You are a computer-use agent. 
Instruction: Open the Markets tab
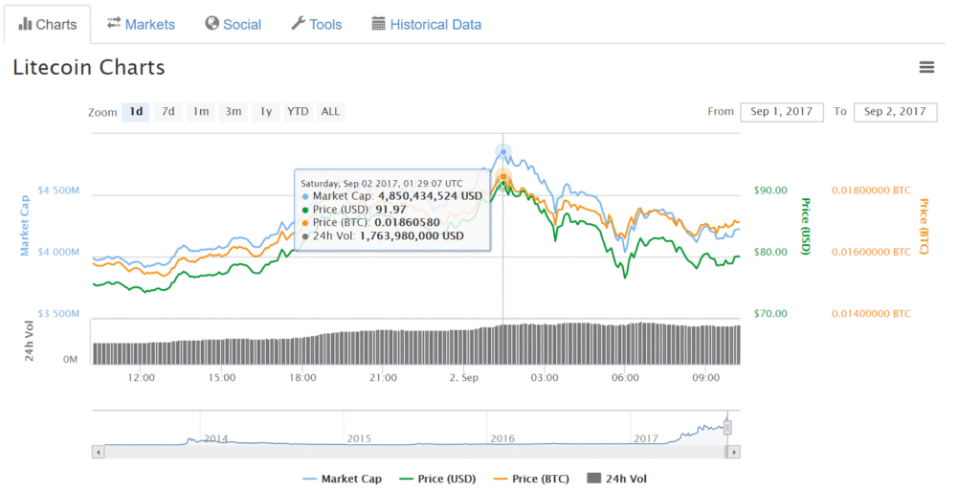point(141,24)
